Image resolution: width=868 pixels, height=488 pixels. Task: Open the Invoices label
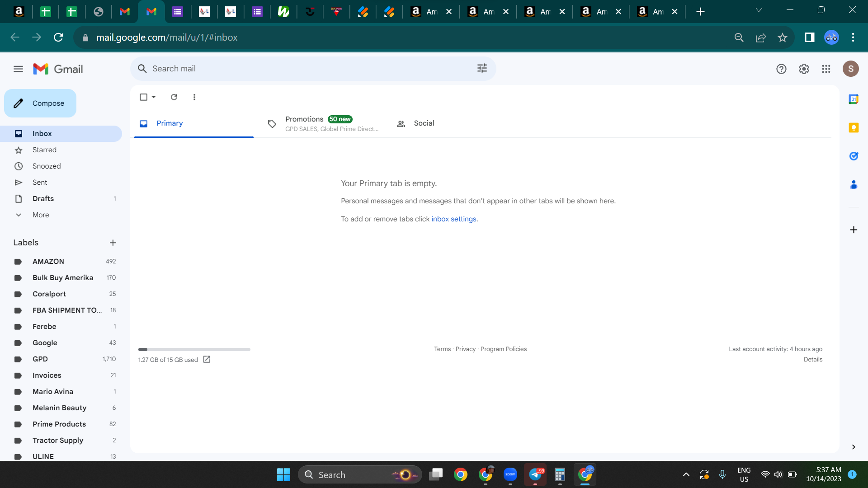click(x=61, y=375)
